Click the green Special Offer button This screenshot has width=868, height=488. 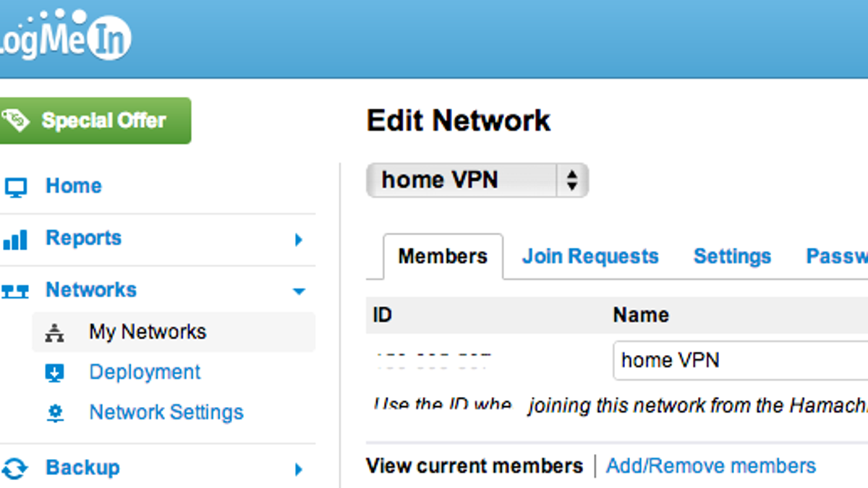(95, 121)
